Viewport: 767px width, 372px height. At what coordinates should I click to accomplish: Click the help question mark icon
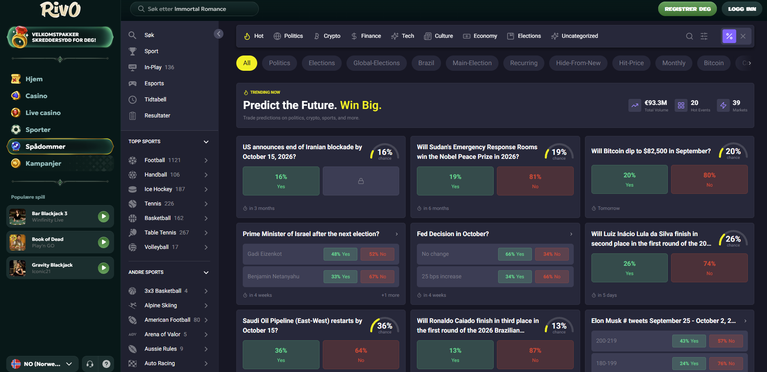(106, 364)
